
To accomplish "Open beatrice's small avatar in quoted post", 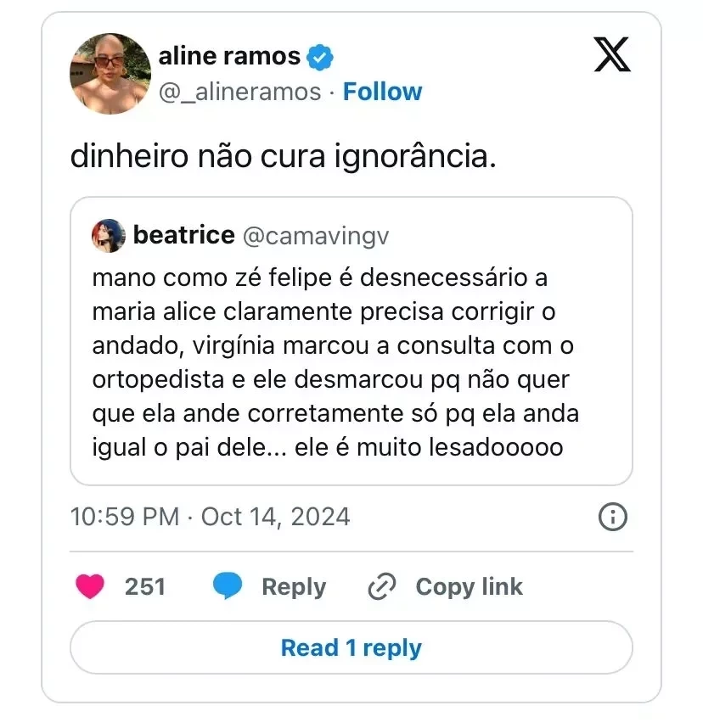I will (109, 235).
